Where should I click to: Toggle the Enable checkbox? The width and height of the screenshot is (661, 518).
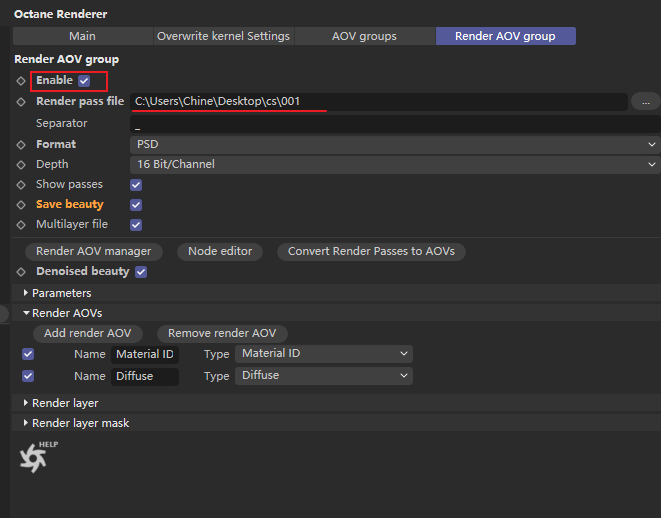coord(84,81)
